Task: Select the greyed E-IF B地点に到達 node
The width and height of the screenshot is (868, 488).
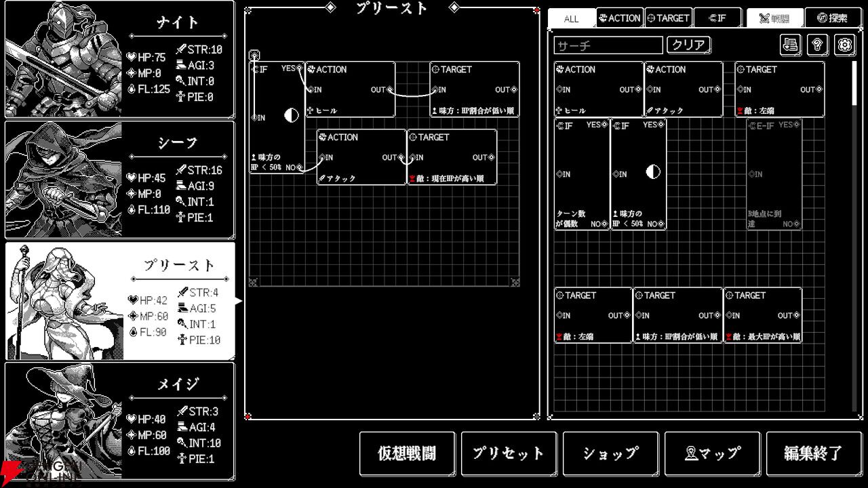Action: 774,174
